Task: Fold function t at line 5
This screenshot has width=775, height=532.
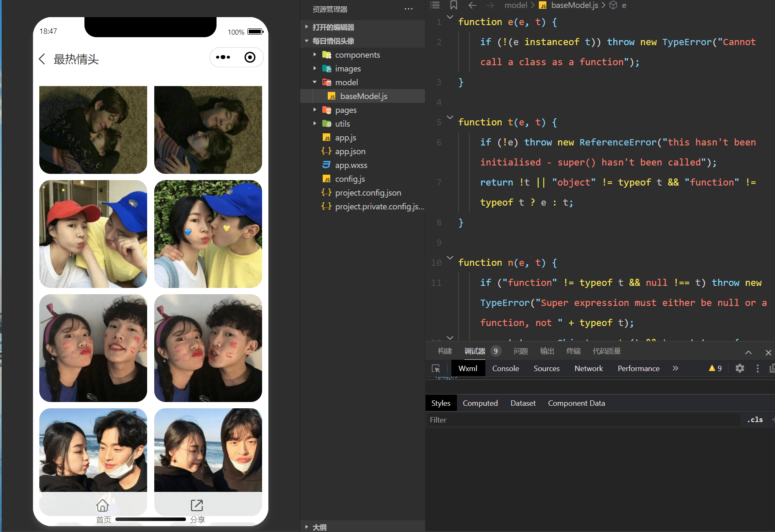Action: tap(450, 117)
